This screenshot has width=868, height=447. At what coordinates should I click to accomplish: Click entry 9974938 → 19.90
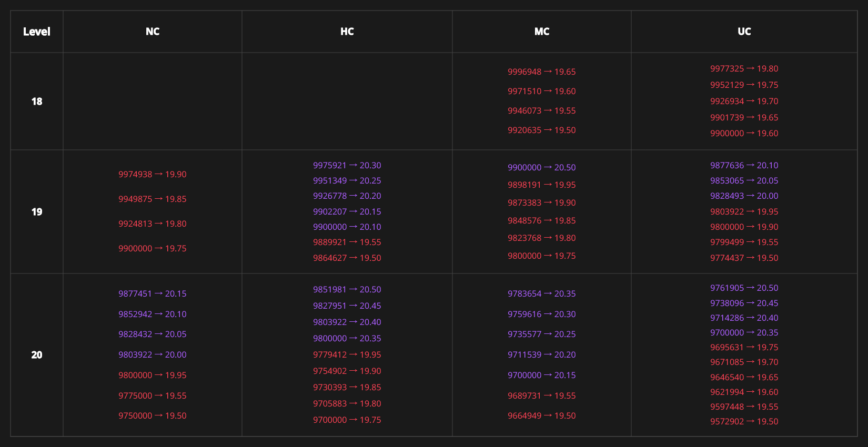click(x=152, y=174)
